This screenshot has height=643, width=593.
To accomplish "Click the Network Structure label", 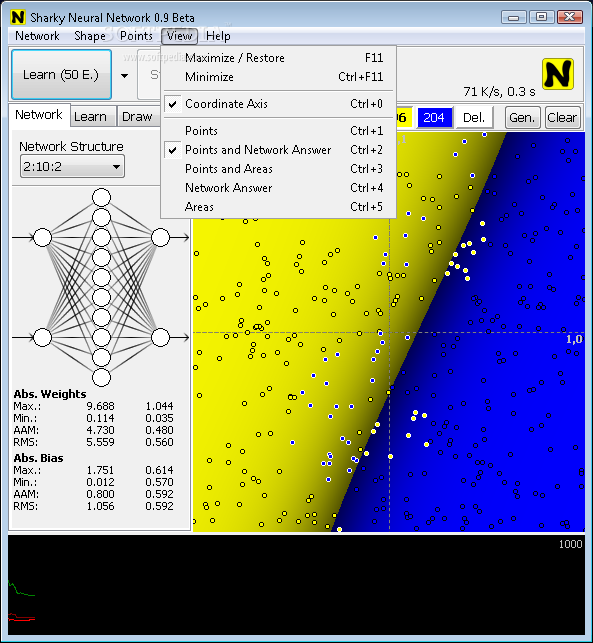I will click(71, 146).
